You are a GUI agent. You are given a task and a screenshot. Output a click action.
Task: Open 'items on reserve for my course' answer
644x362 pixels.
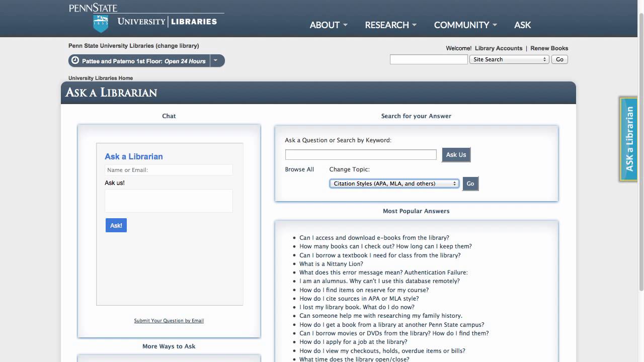tap(364, 290)
